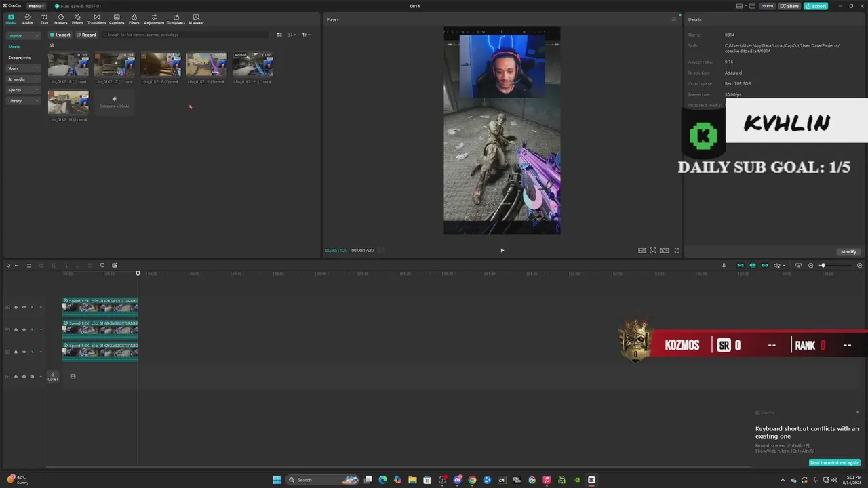
Task: Click the timeline toolbar icon right of the marker shield
Action: pyautogui.click(x=115, y=265)
